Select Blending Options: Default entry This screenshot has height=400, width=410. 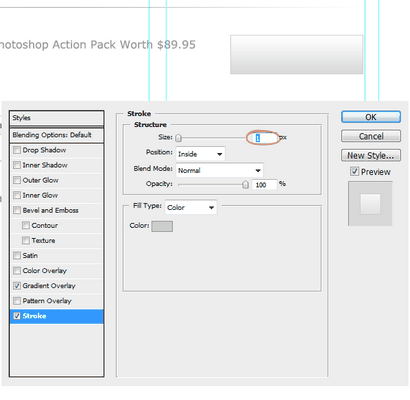click(57, 135)
